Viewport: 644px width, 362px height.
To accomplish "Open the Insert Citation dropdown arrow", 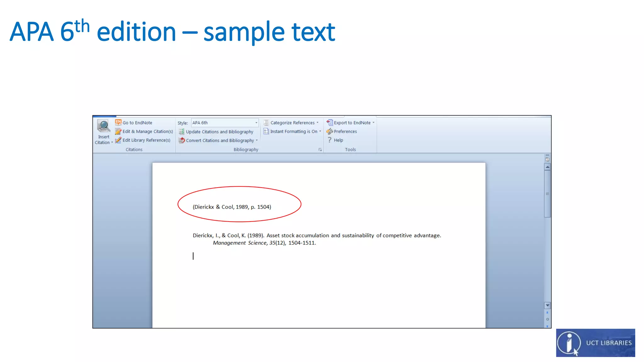I will (112, 143).
